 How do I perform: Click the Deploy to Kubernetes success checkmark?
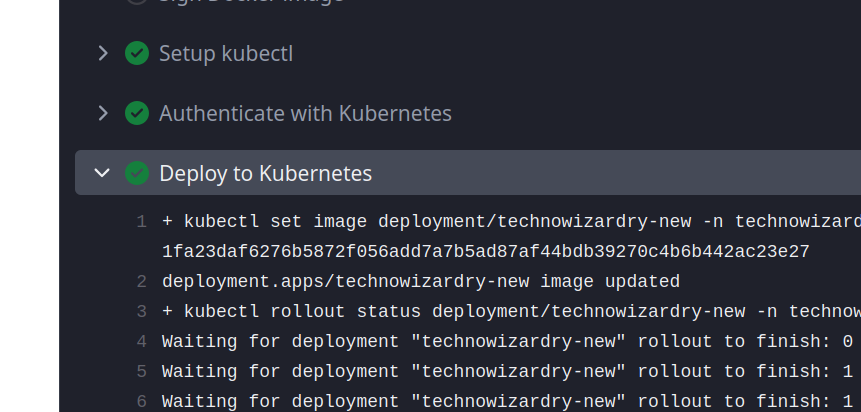(x=137, y=173)
